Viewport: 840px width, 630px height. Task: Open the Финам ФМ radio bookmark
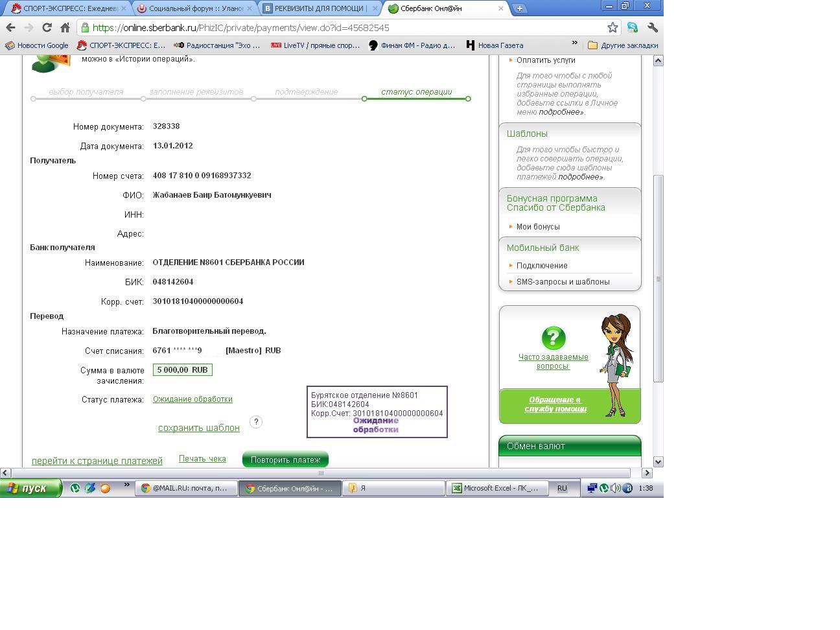tap(412, 45)
